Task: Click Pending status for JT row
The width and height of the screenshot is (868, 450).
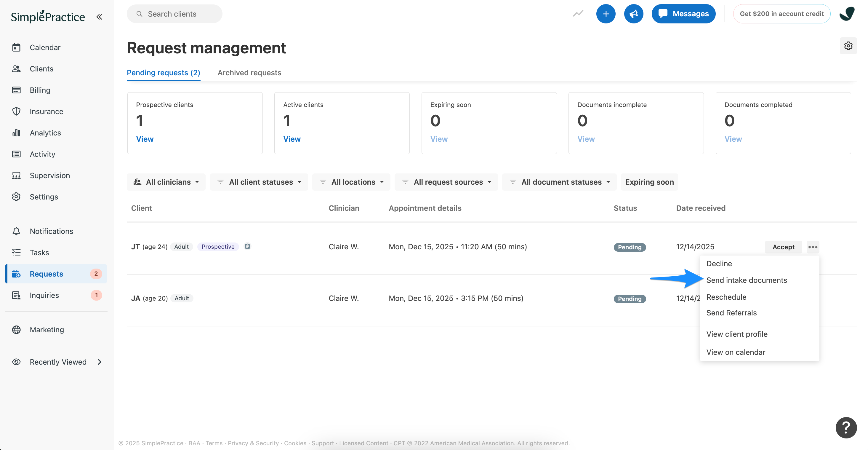Action: pos(630,248)
